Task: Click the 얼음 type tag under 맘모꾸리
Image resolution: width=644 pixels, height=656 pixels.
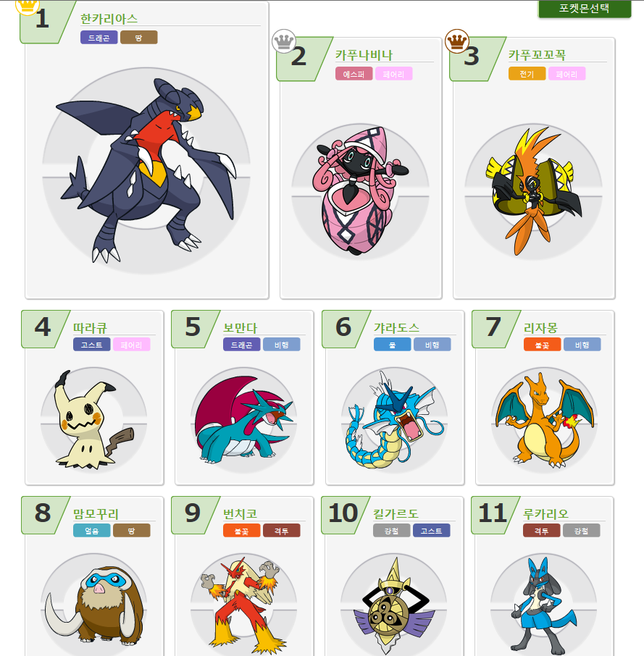Action: point(92,531)
